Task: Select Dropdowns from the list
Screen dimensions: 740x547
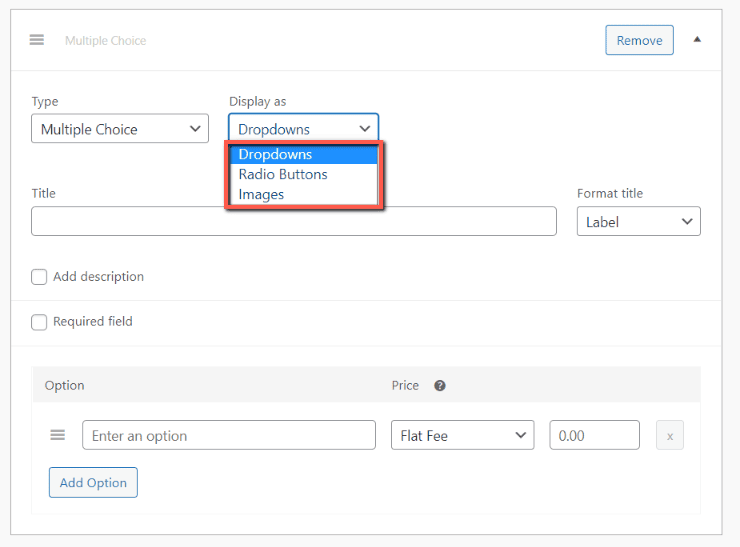Action: tap(304, 154)
